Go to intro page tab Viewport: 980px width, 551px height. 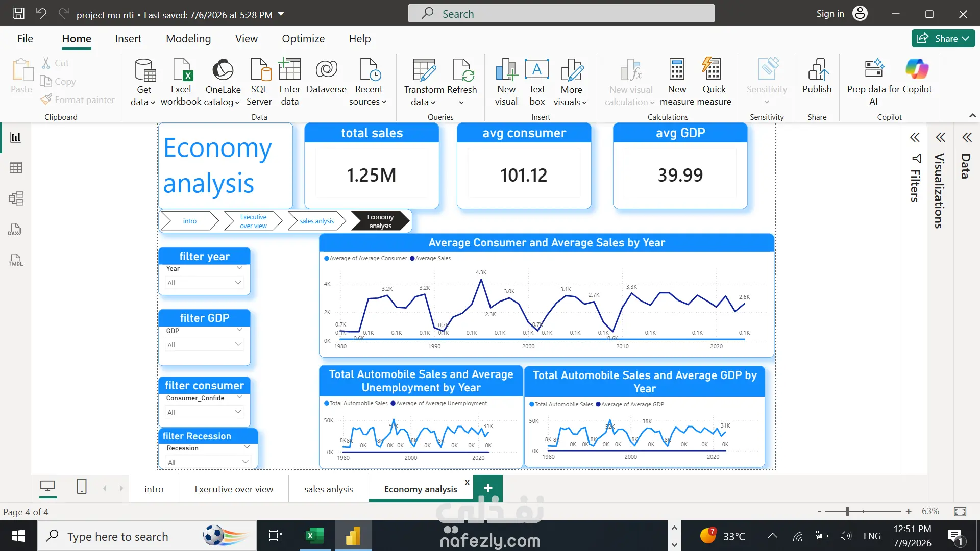154,489
